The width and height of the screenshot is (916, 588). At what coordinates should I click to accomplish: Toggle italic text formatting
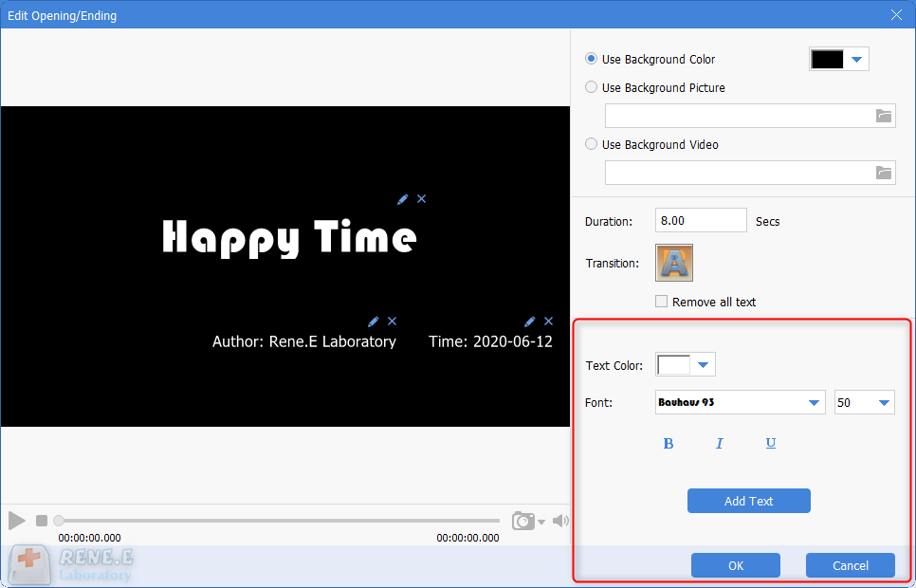tap(719, 444)
